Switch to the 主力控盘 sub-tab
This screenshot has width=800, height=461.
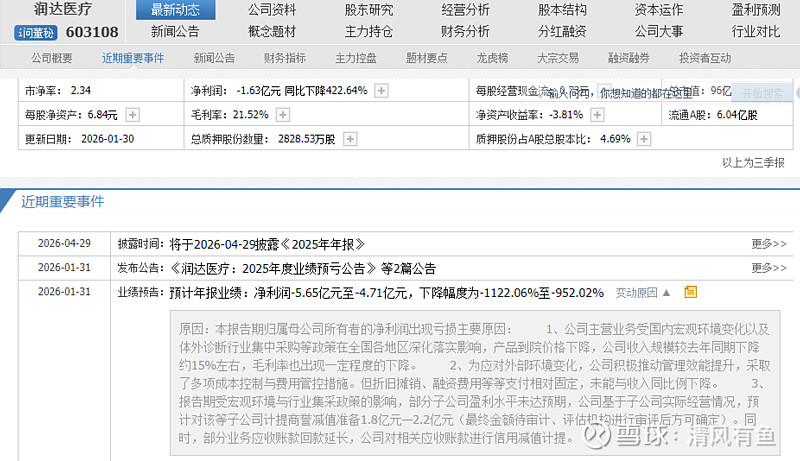[x=356, y=58]
